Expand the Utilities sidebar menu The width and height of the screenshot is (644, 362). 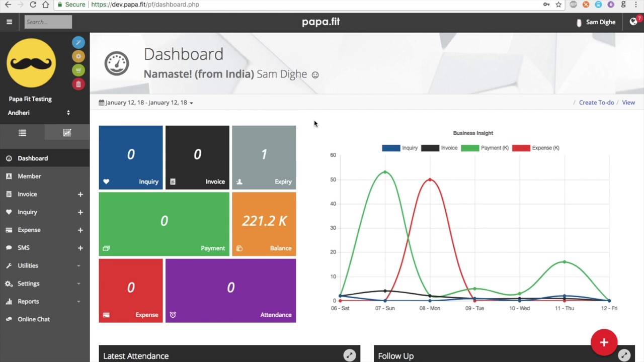coord(45,265)
